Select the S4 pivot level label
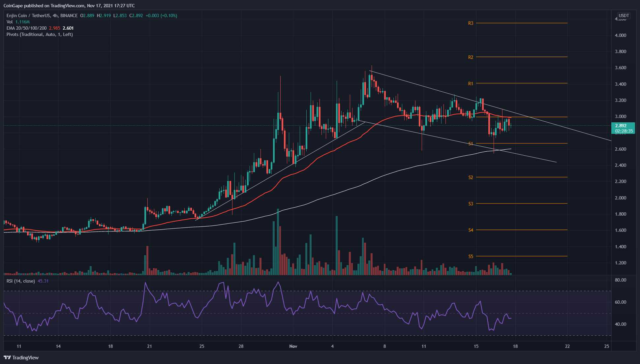Screen dimensions: 640x364 pos(471,230)
